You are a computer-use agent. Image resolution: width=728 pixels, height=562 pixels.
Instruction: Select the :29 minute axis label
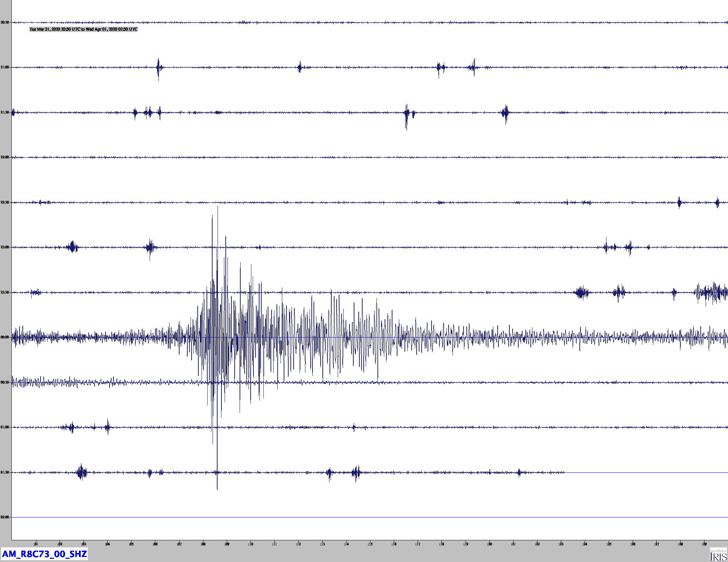click(704, 544)
